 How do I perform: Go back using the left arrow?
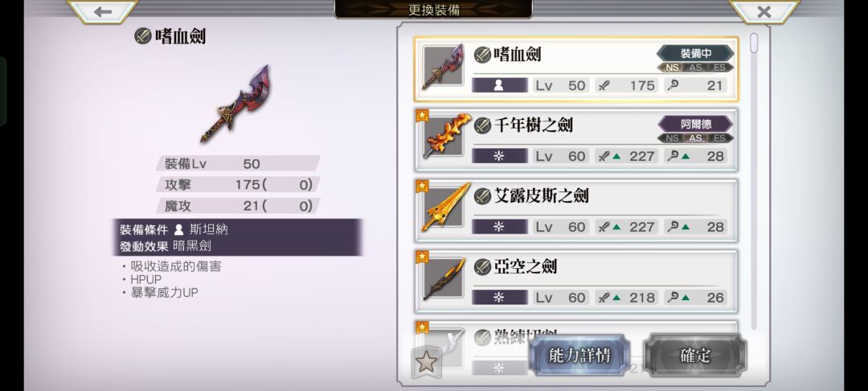coord(102,11)
